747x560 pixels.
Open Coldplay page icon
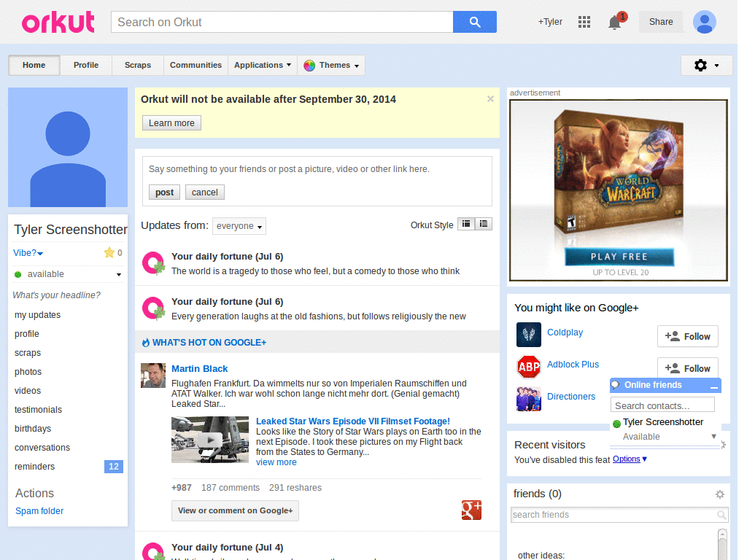click(x=528, y=335)
